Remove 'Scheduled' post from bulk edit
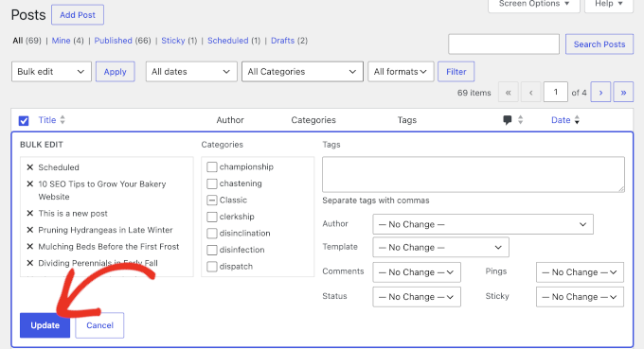 (29, 167)
